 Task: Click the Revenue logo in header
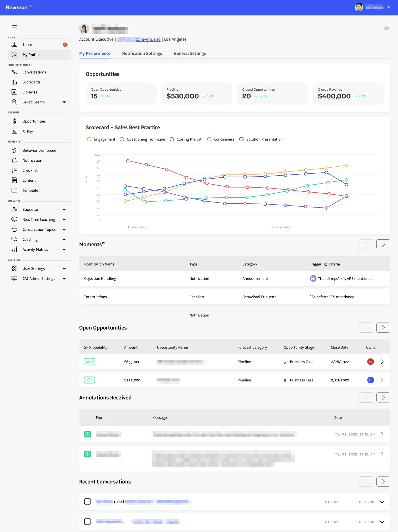[19, 7]
